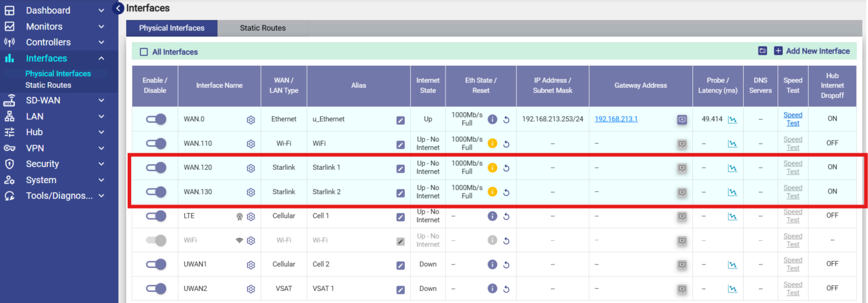Click blue info icon for UWAN1
Viewport: 868px width, 303px height.
coord(492,264)
